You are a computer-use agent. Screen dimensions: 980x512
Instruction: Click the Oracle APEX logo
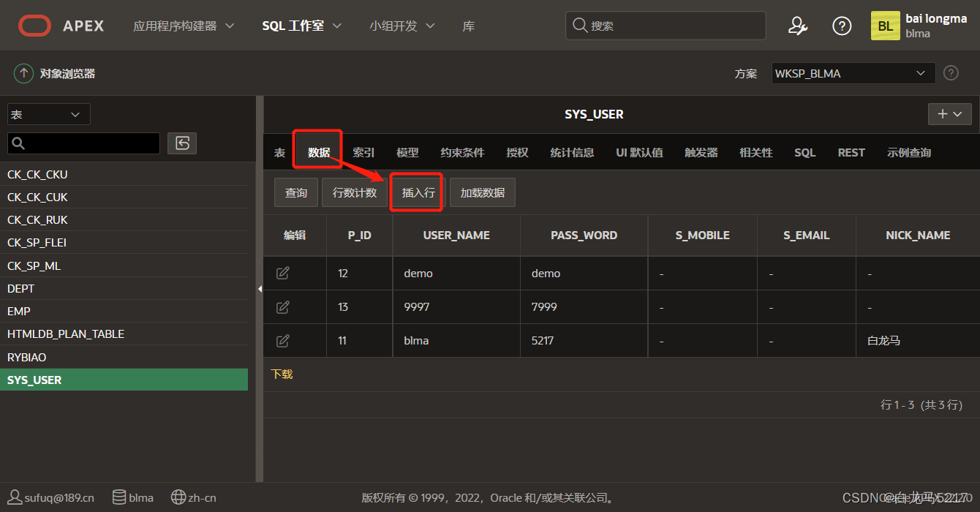point(61,26)
